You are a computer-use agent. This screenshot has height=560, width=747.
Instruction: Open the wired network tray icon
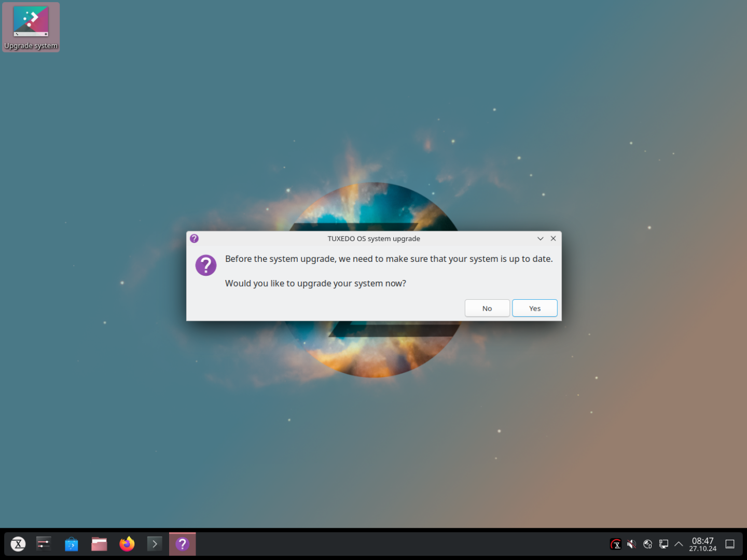[x=663, y=544]
